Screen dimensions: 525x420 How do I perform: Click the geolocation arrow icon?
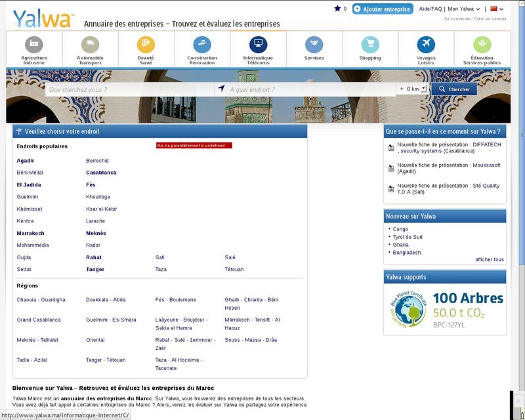(221, 89)
